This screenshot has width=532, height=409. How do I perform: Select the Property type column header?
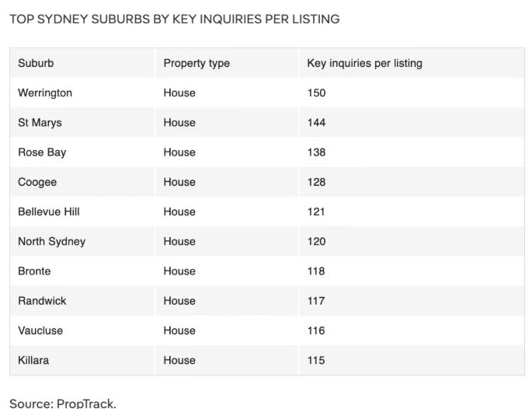click(196, 63)
